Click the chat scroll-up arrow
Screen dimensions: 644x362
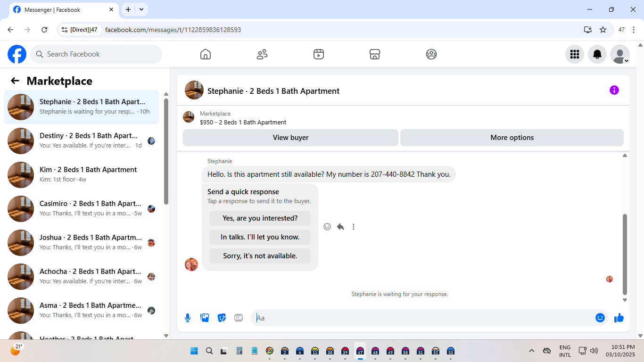coord(625,156)
